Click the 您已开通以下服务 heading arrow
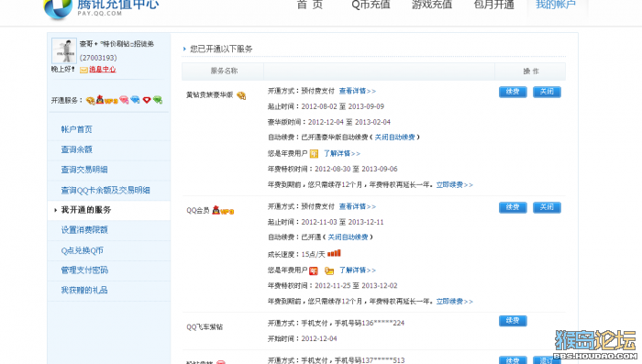 click(x=184, y=49)
